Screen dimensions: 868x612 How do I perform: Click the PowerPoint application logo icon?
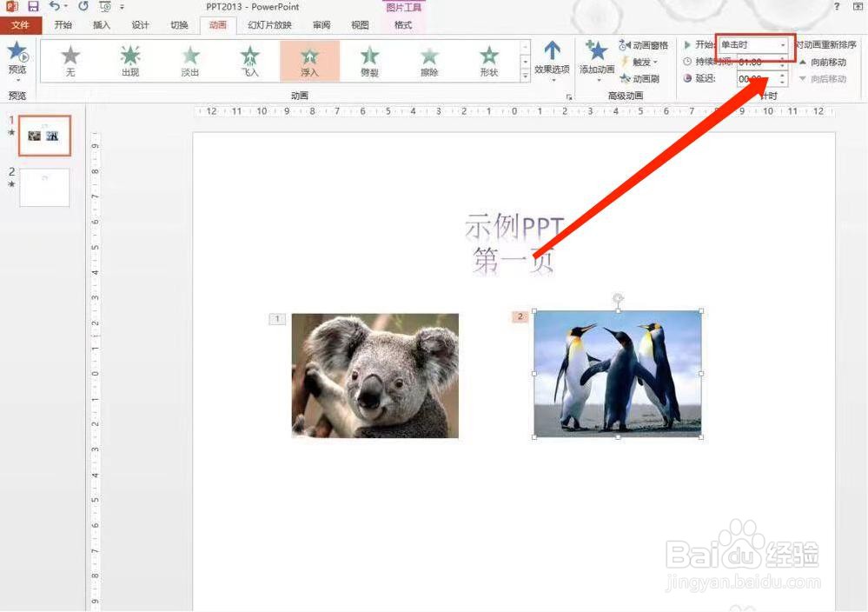tap(11, 7)
